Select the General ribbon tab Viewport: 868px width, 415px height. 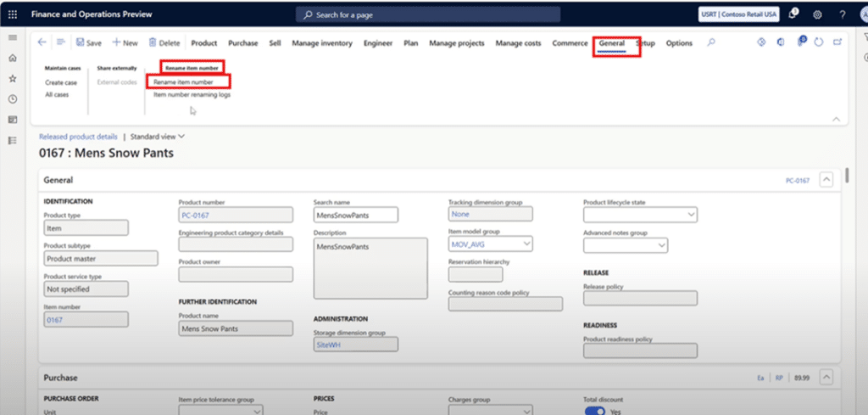click(612, 43)
